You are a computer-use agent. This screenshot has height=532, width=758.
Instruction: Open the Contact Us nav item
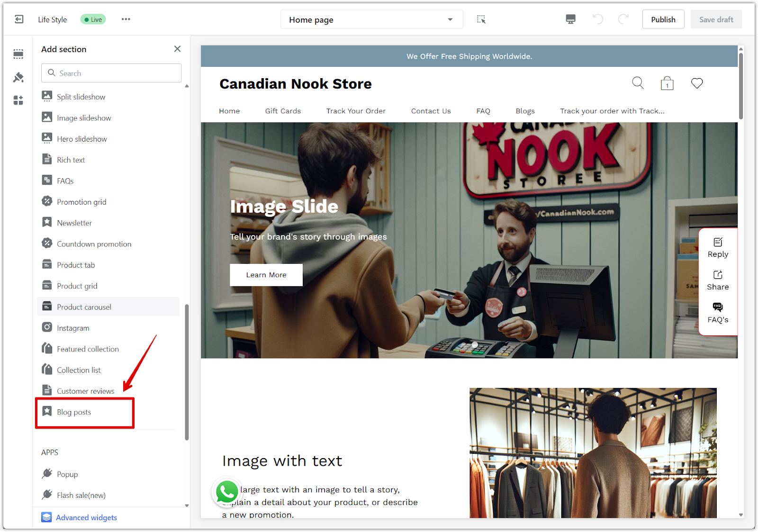tap(431, 111)
